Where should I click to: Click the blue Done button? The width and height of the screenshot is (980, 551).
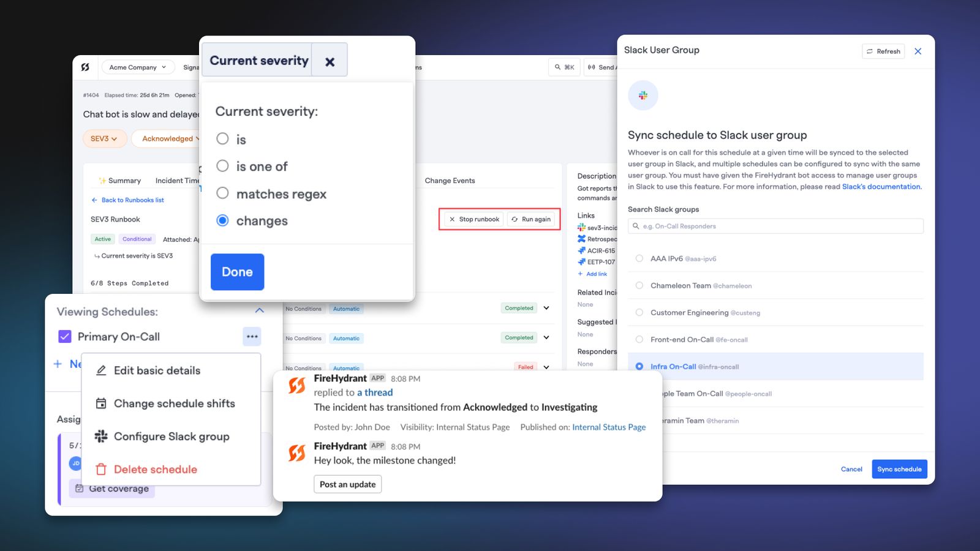point(237,272)
